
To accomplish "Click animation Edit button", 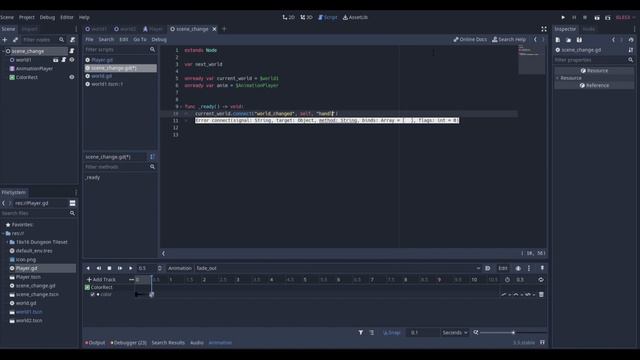I will click(502, 268).
